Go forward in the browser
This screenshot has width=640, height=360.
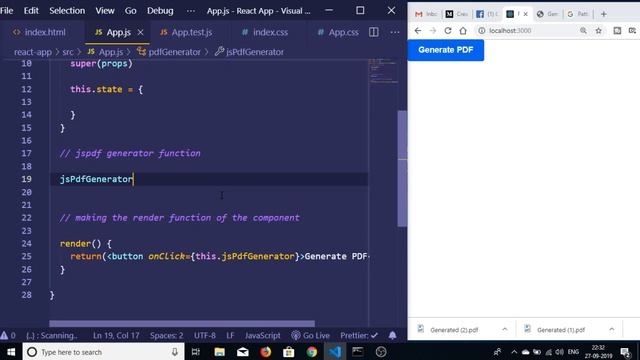point(433,31)
